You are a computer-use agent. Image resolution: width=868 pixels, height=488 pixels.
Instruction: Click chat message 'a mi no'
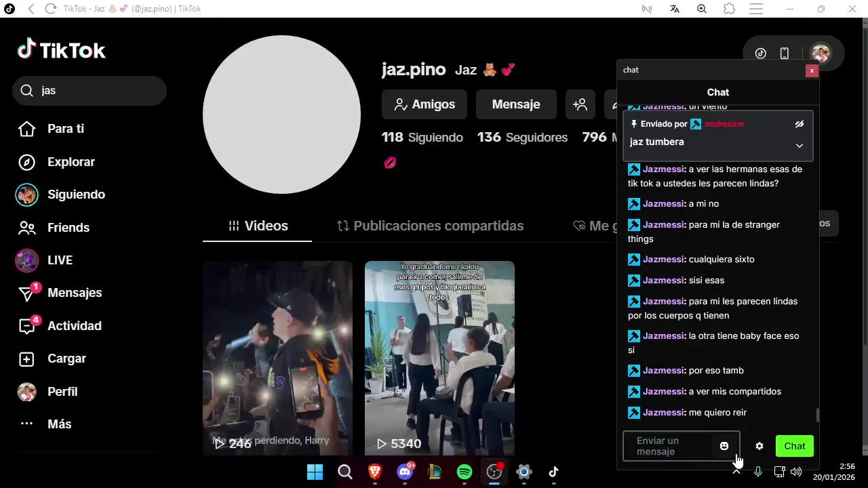[704, 204]
